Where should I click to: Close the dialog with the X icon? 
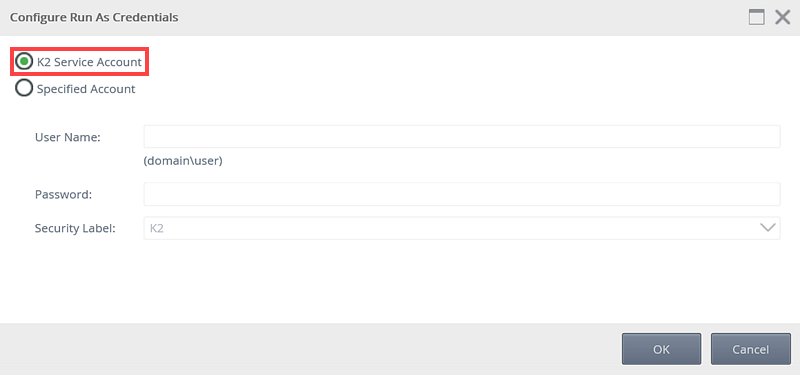point(782,17)
